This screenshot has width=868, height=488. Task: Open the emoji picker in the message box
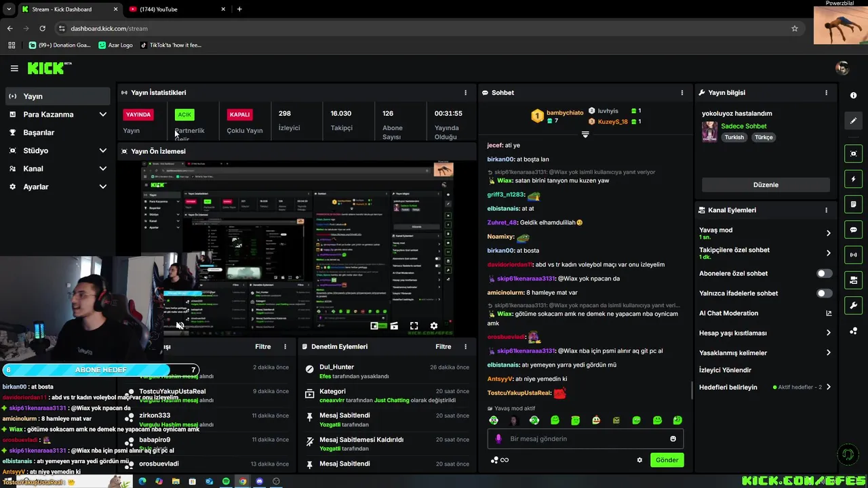tap(673, 439)
